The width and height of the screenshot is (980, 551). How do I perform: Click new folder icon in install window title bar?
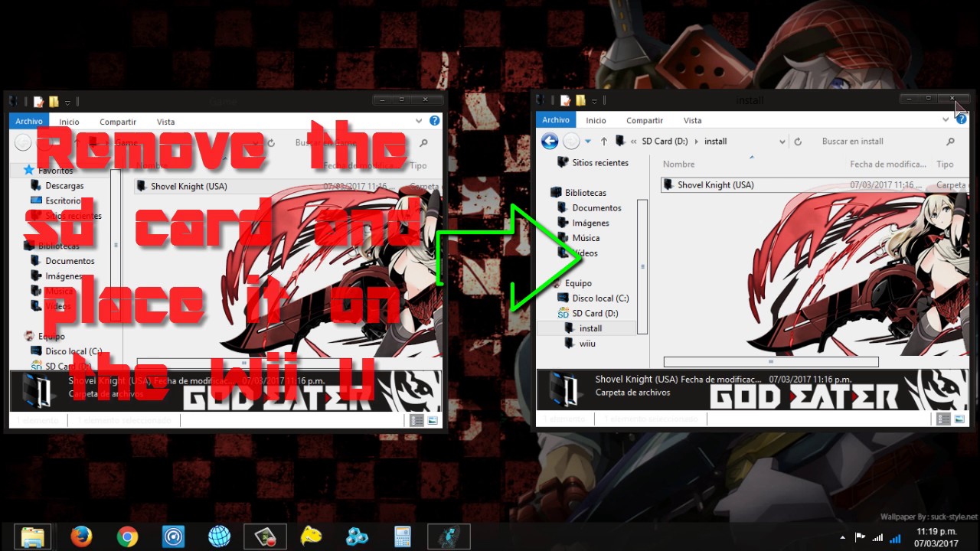pos(580,100)
